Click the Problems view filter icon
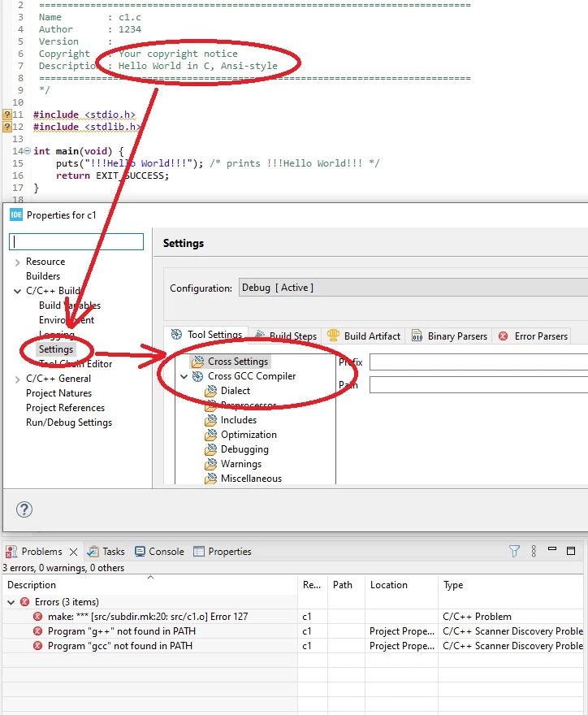The image size is (588, 715). (514, 552)
